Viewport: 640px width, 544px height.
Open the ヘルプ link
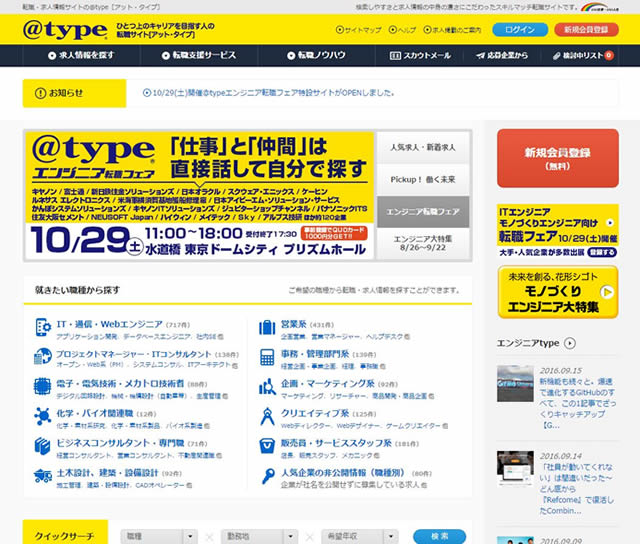[402, 30]
